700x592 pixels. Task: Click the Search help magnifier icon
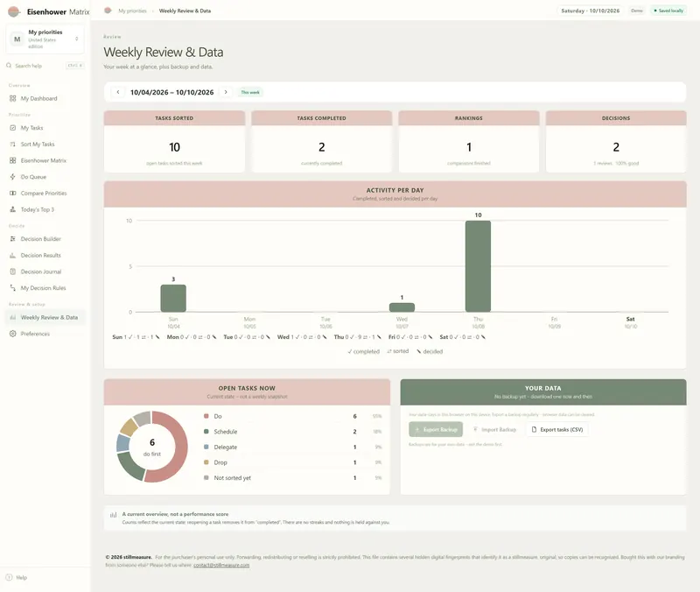click(9, 66)
